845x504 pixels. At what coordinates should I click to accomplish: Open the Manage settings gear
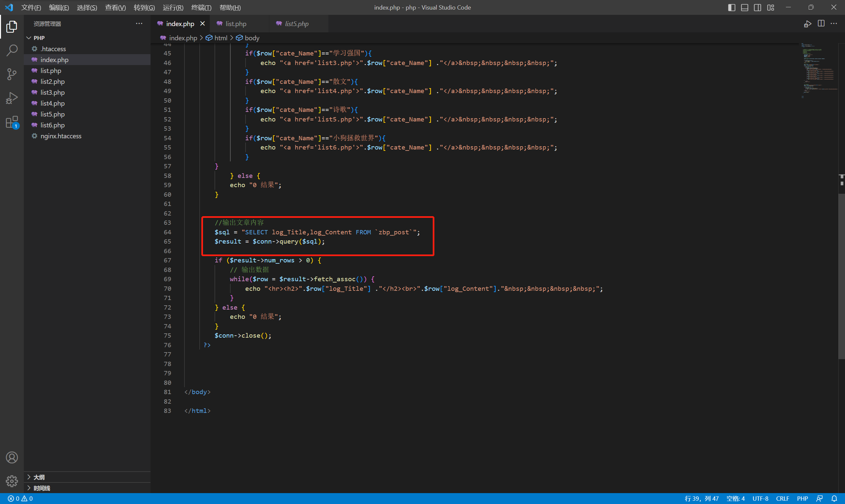[x=12, y=481]
